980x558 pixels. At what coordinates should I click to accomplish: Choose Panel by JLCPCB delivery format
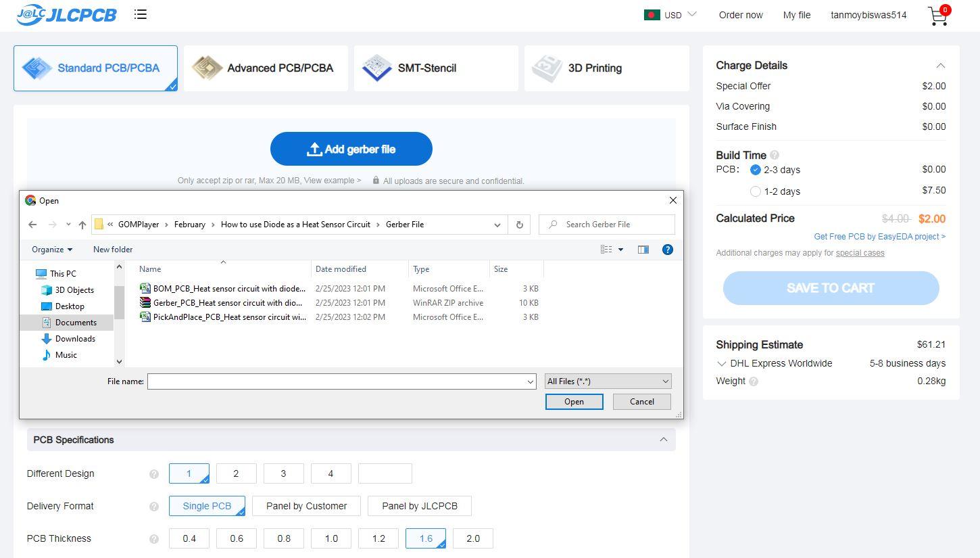(x=420, y=506)
